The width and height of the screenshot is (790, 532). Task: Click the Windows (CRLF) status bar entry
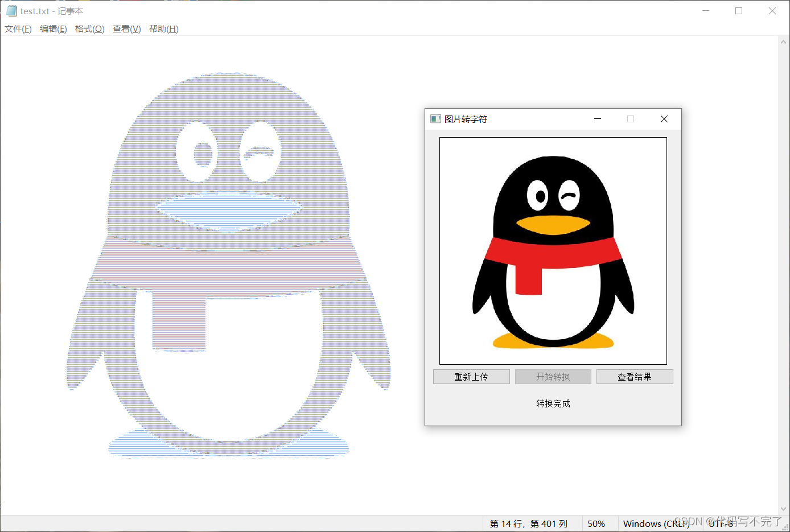tap(656, 523)
